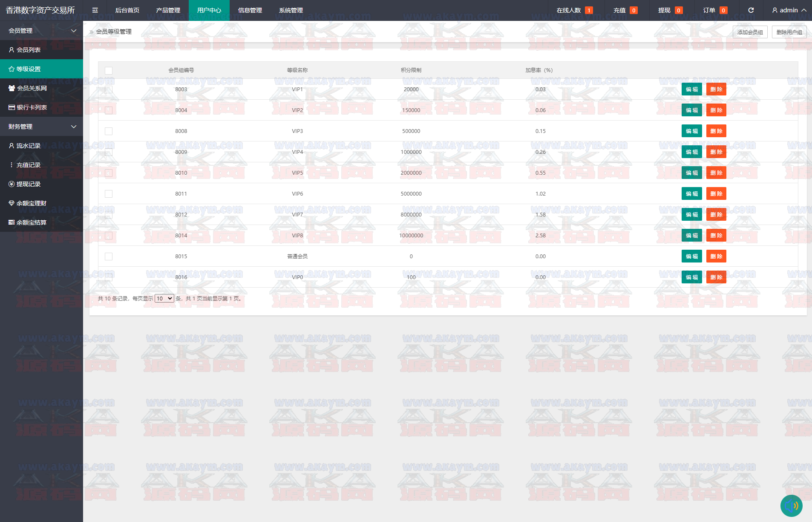Image resolution: width=812 pixels, height=522 pixels.
Task: Open the per-page records dropdown
Action: [x=164, y=298]
